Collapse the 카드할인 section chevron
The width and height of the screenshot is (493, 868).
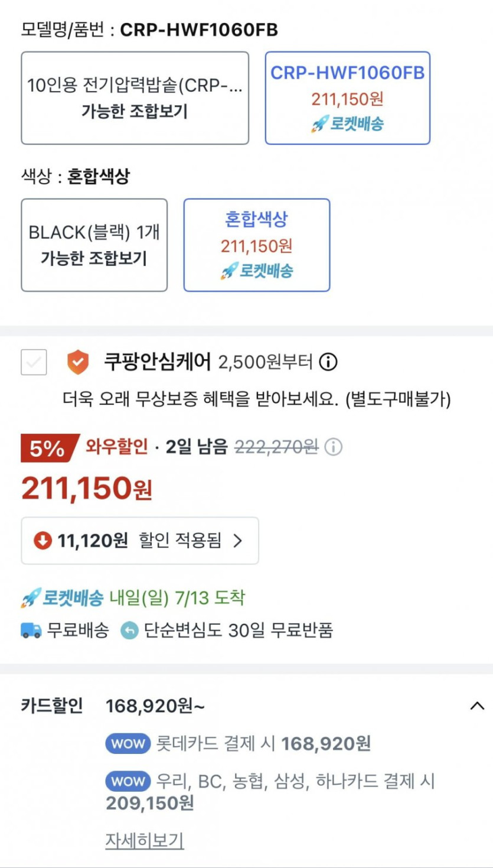pos(476,706)
